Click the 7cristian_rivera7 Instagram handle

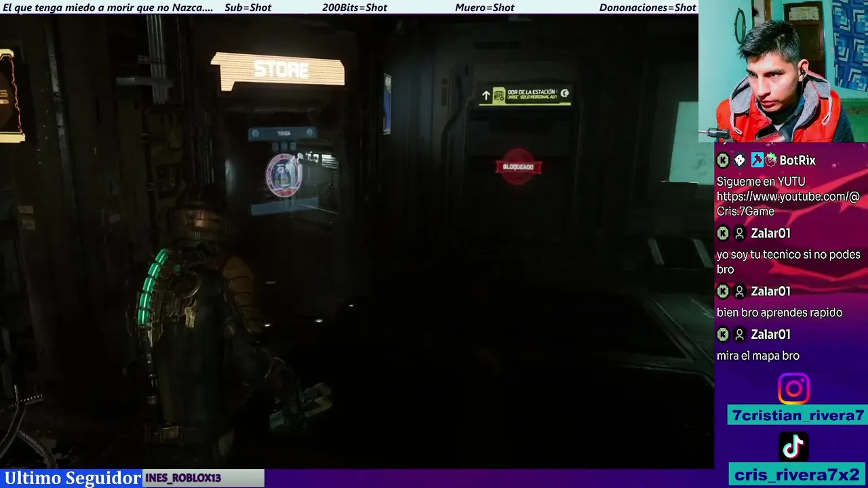tap(797, 415)
